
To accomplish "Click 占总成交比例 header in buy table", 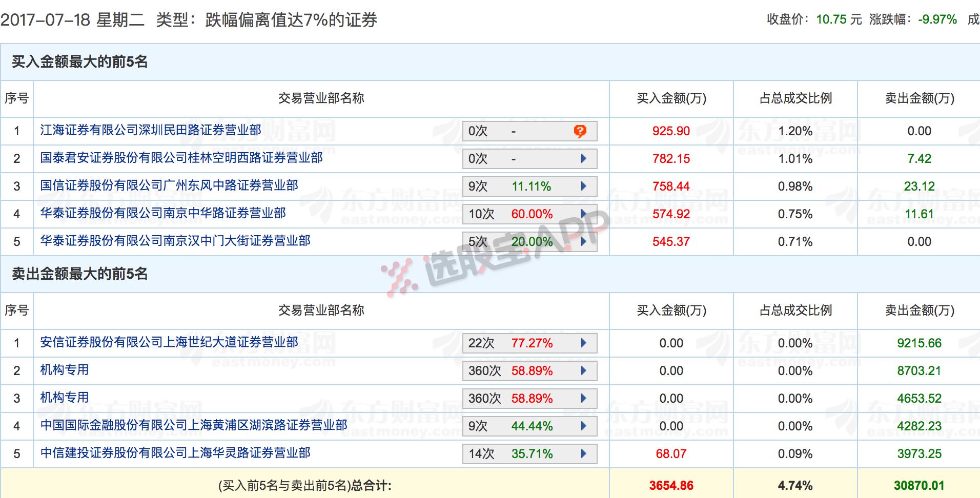I will pyautogui.click(x=795, y=98).
